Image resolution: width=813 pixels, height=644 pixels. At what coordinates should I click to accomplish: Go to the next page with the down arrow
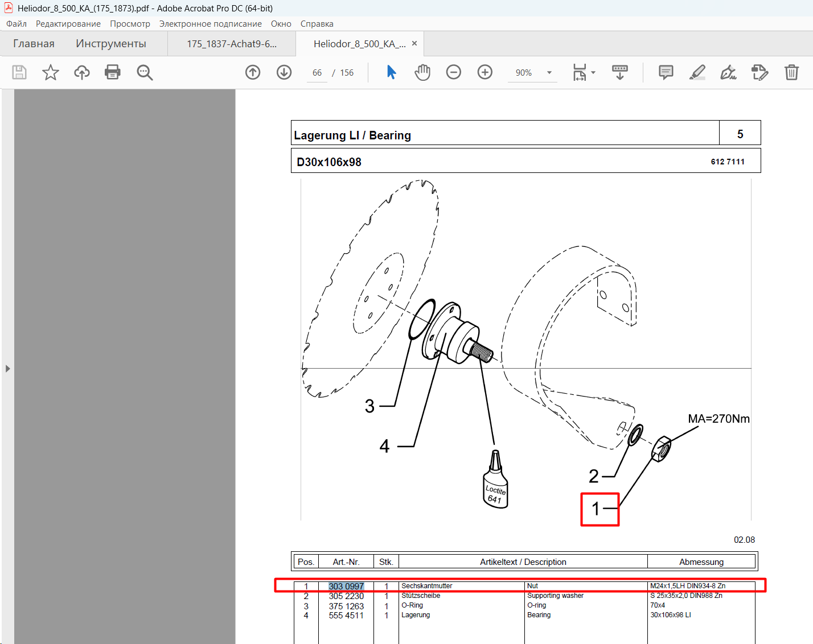click(284, 72)
